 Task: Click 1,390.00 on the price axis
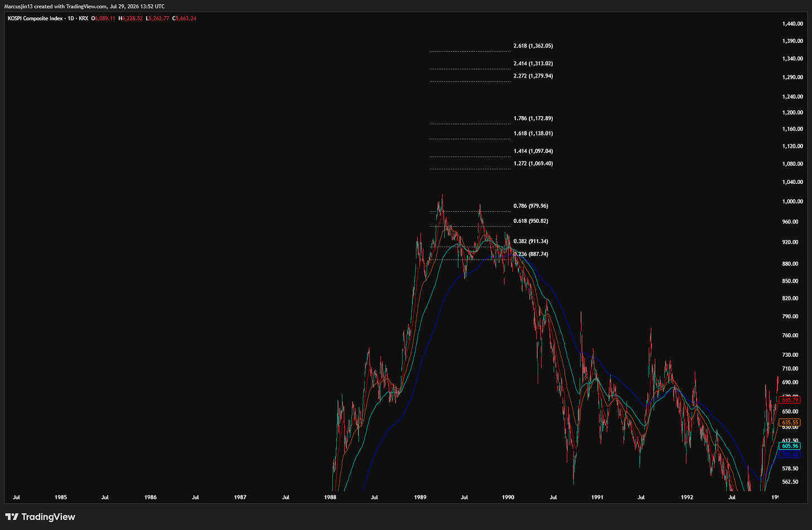(792, 41)
